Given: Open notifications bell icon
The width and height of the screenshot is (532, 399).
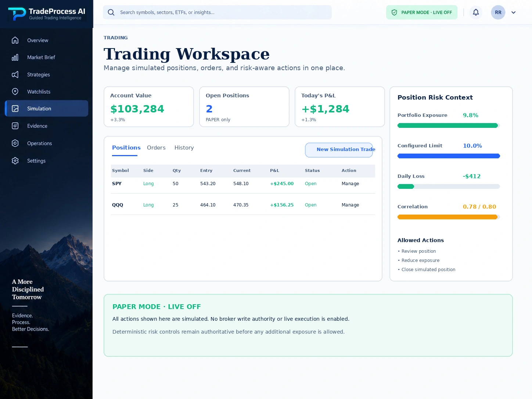Looking at the screenshot, I should click(x=476, y=12).
